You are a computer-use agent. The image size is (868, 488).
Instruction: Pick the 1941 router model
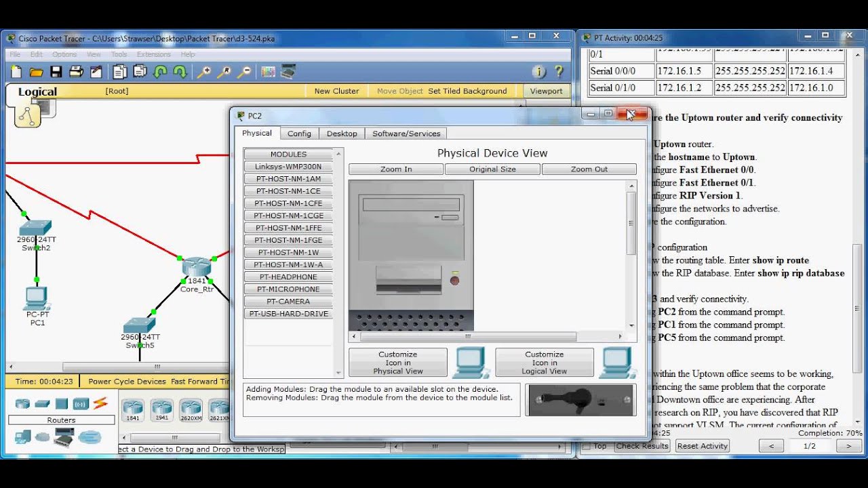point(162,411)
